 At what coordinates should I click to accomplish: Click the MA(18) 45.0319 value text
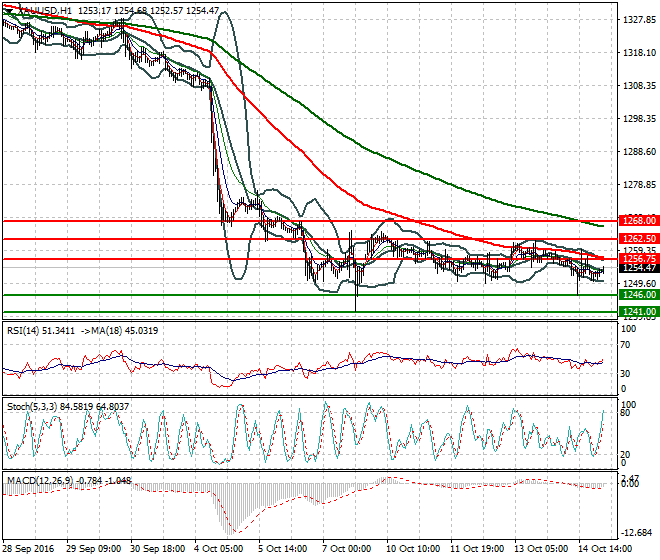coord(125,331)
